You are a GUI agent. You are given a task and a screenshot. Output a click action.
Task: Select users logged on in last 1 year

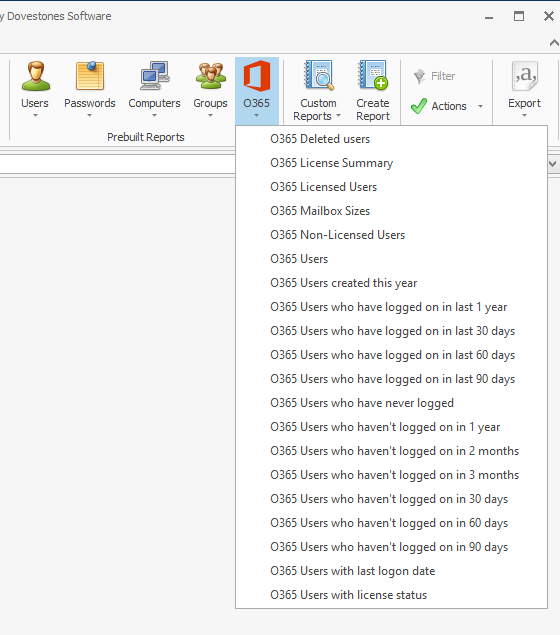[x=391, y=307]
